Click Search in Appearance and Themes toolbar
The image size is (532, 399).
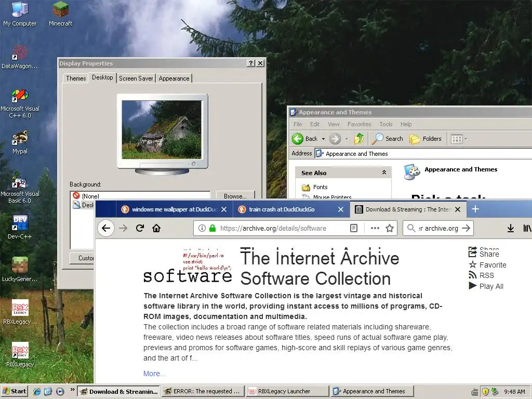[388, 138]
